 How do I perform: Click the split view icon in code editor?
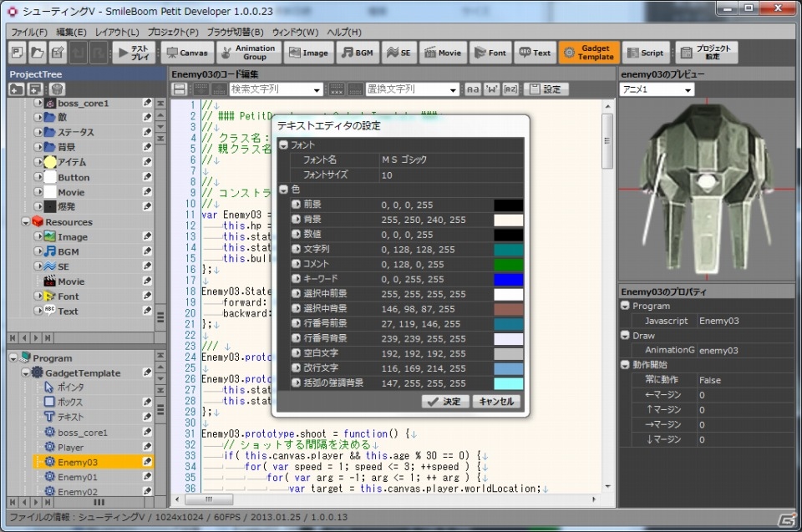coord(180,89)
